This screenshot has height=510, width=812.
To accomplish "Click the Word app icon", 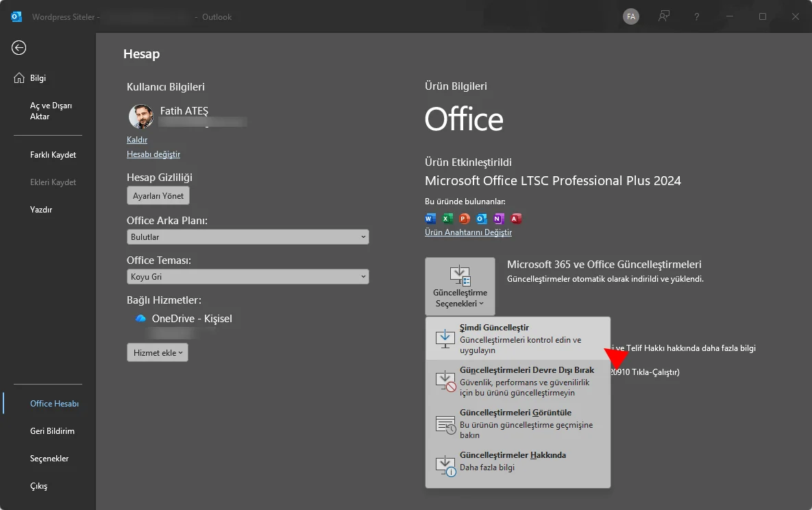I will click(x=430, y=219).
